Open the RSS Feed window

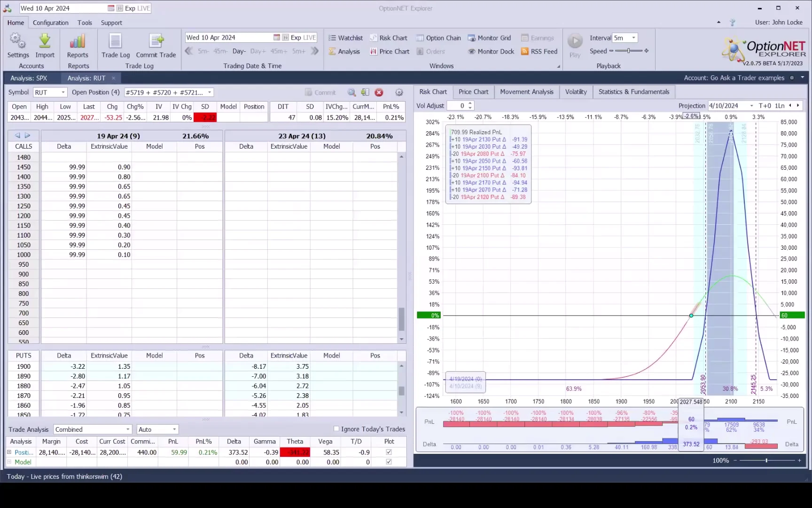pyautogui.click(x=539, y=52)
